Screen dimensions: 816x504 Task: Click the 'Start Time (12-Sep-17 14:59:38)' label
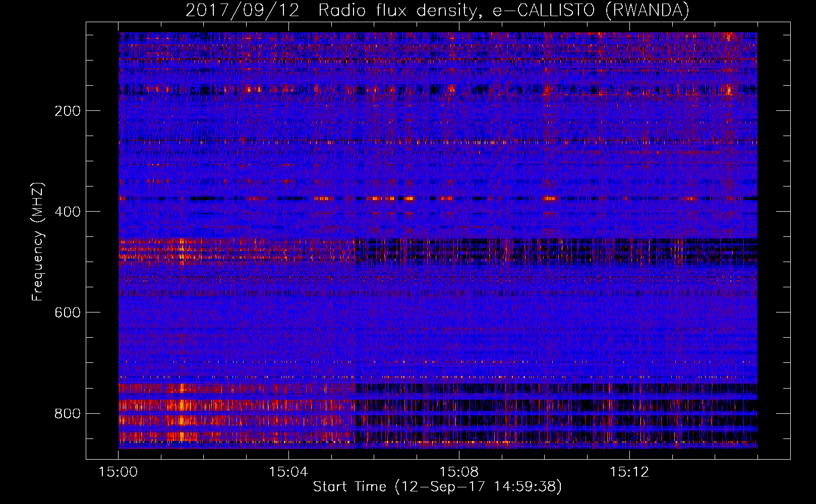click(x=437, y=487)
